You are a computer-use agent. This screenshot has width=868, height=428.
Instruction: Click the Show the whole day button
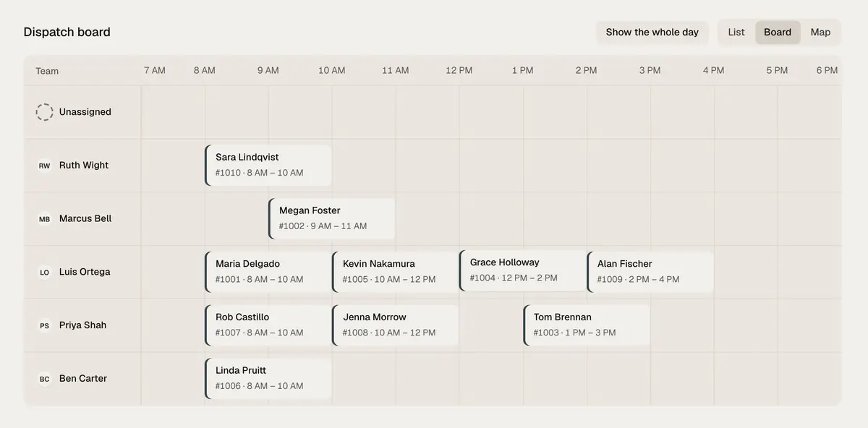[652, 32]
